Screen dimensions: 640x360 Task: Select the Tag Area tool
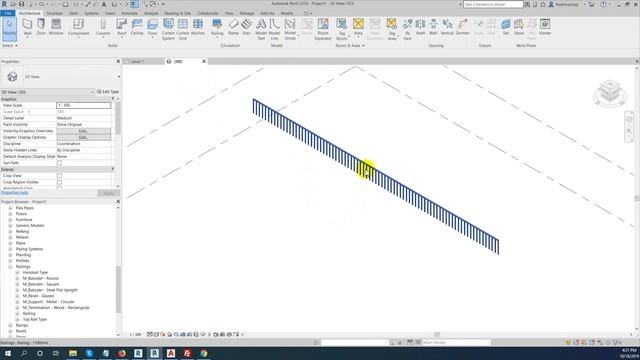click(x=392, y=29)
